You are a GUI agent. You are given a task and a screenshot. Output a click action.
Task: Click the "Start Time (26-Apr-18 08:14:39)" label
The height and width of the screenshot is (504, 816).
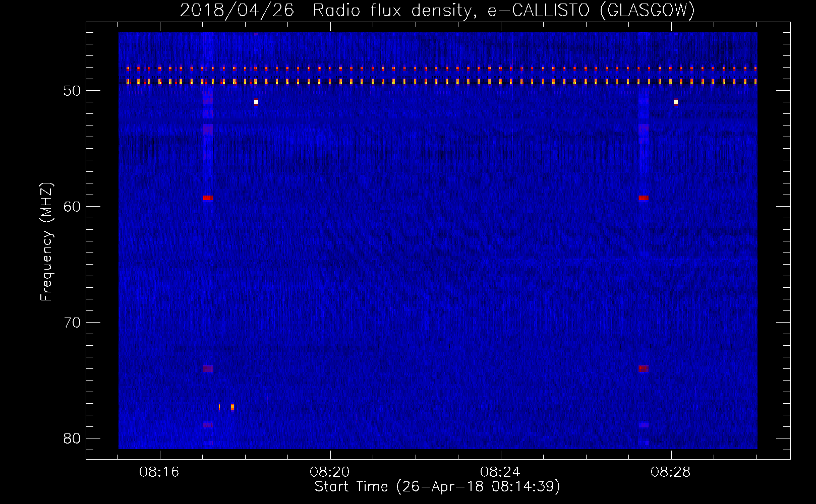[437, 487]
